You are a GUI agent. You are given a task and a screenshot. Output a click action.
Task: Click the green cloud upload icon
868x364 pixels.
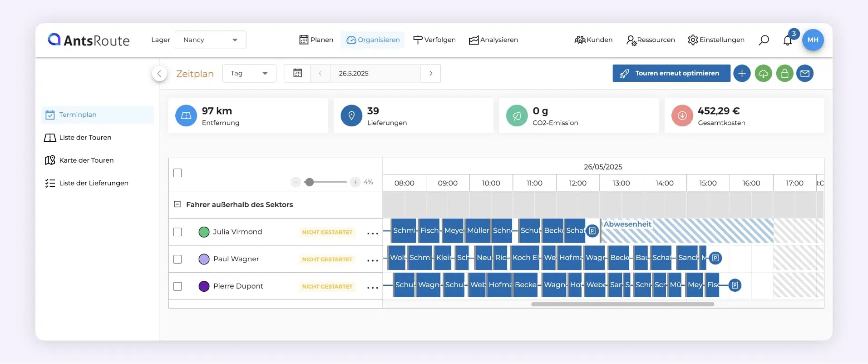pos(763,73)
